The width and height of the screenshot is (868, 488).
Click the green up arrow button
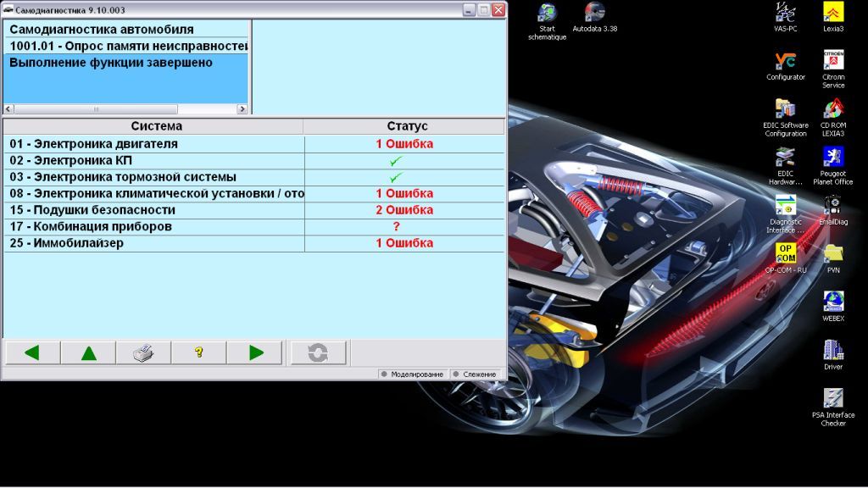click(88, 352)
